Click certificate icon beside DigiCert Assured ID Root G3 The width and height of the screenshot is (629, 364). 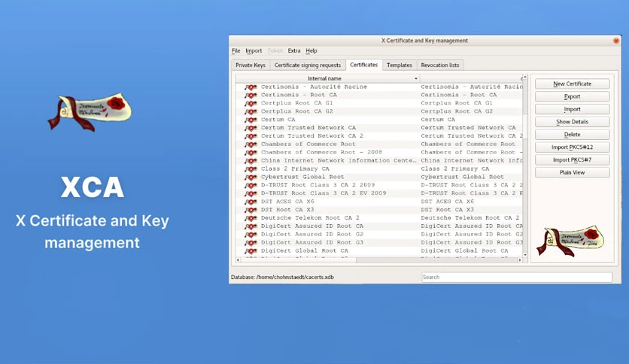coord(251,242)
